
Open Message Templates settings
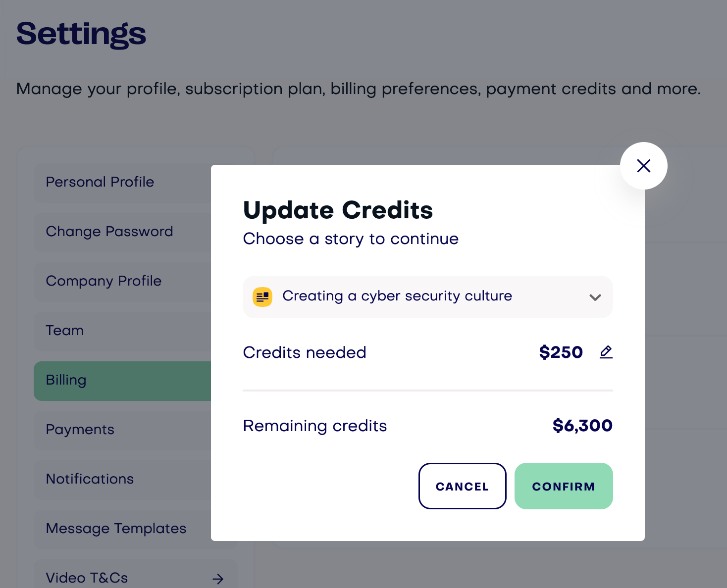point(122,529)
